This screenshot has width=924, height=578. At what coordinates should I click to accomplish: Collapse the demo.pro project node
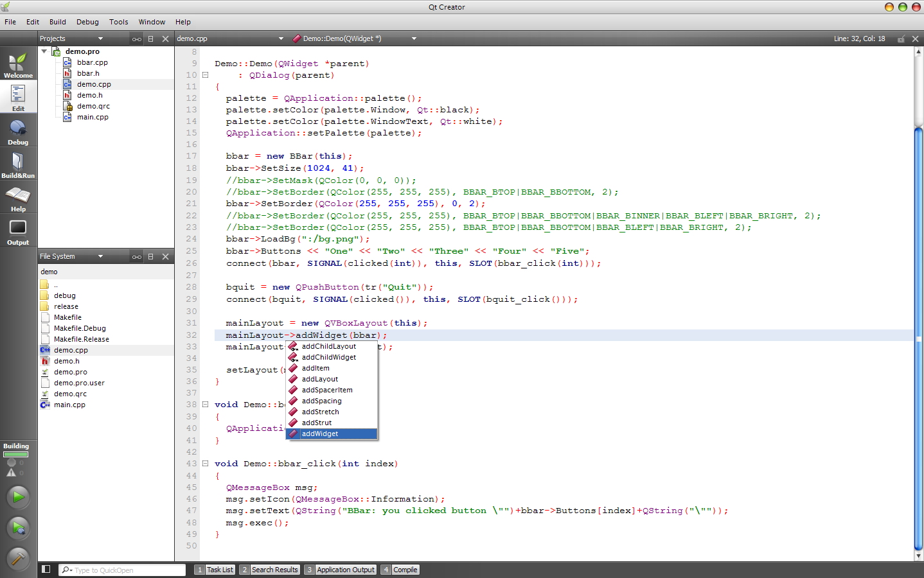click(x=44, y=51)
